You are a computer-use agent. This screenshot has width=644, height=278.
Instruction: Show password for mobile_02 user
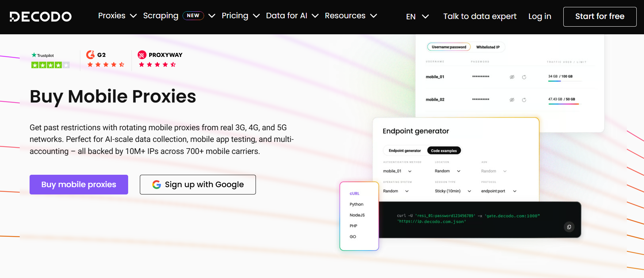tap(512, 100)
